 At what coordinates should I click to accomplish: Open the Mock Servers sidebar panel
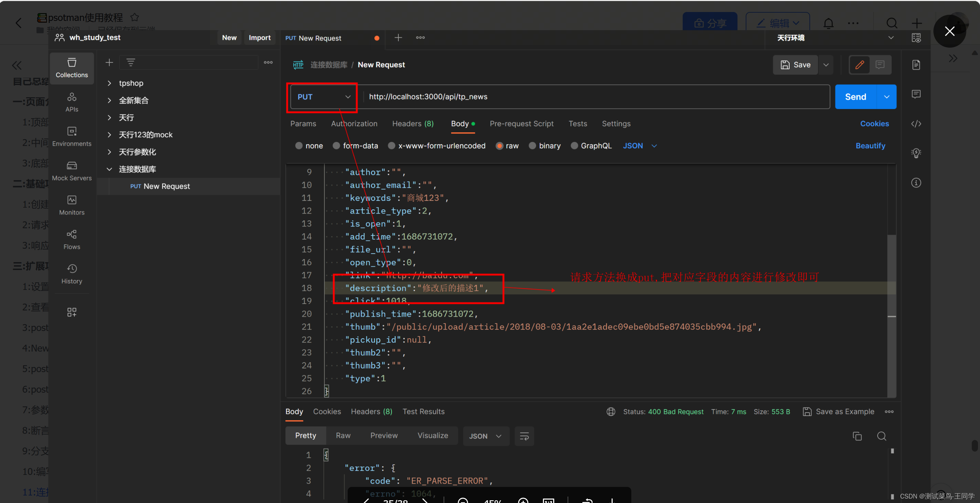tap(72, 171)
